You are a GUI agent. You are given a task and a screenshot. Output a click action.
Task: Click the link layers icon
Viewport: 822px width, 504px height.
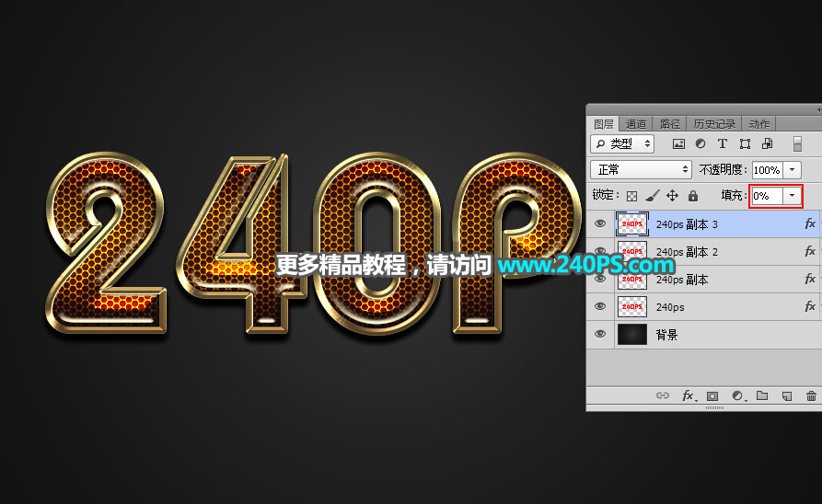point(663,395)
